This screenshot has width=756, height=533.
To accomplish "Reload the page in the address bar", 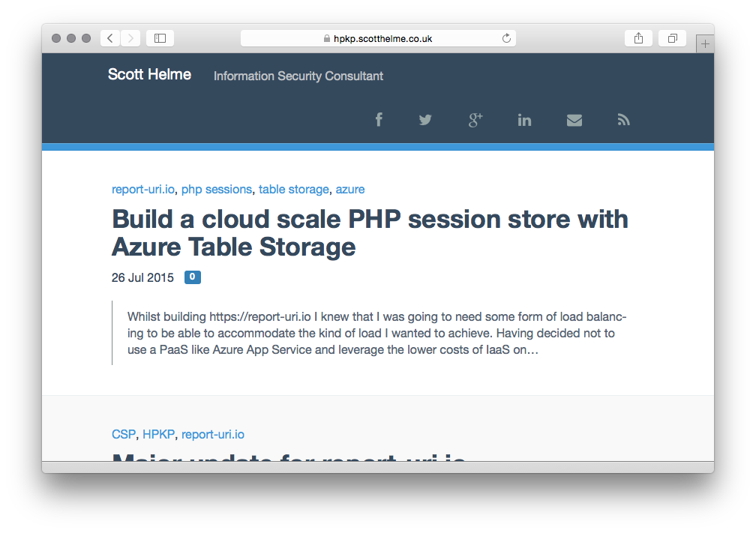I will click(x=506, y=38).
